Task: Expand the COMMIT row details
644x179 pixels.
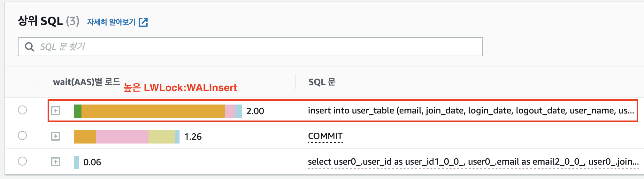Action: point(56,136)
